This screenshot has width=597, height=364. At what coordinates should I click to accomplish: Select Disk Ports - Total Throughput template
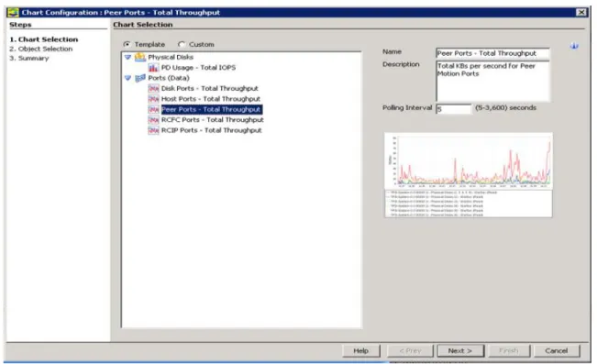click(x=210, y=89)
